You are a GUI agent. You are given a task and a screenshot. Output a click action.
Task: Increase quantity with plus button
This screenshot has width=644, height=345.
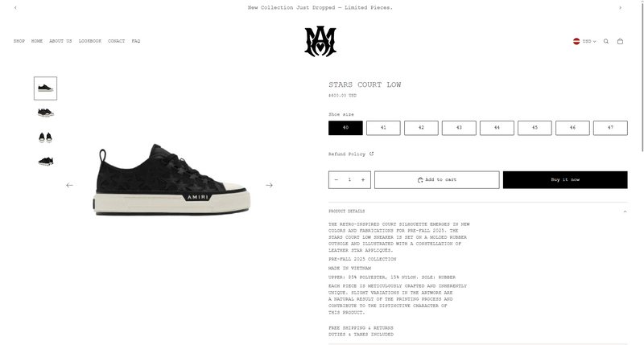[x=363, y=179]
